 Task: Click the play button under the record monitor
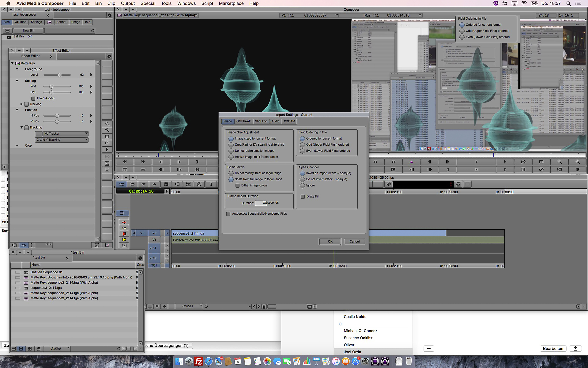[476, 162]
